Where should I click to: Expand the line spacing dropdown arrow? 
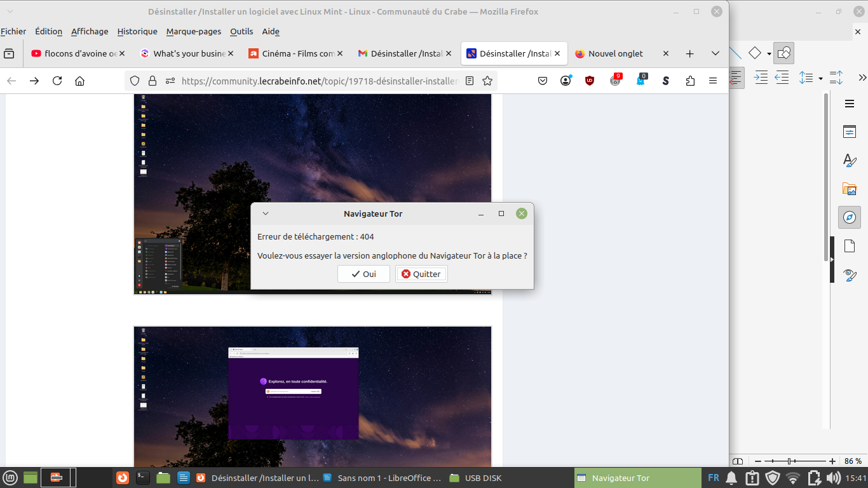point(820,78)
